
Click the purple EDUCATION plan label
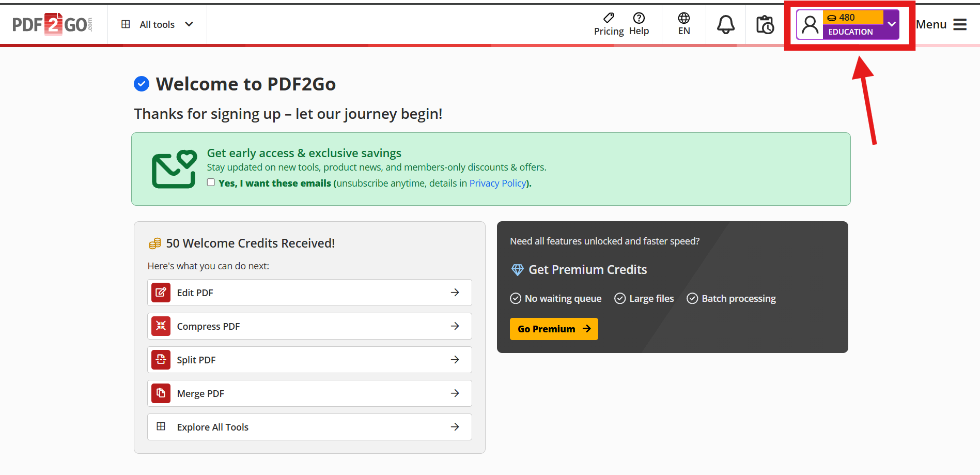click(x=850, y=32)
